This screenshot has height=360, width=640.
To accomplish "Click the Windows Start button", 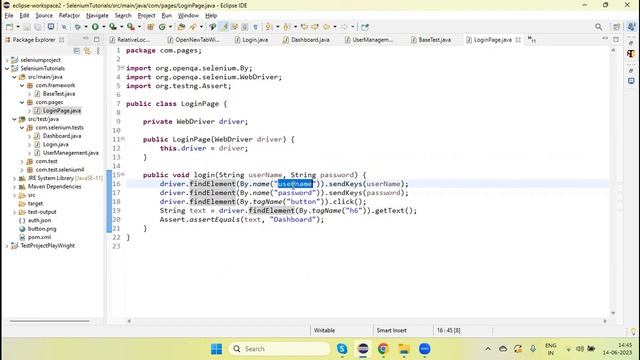I will [216, 349].
